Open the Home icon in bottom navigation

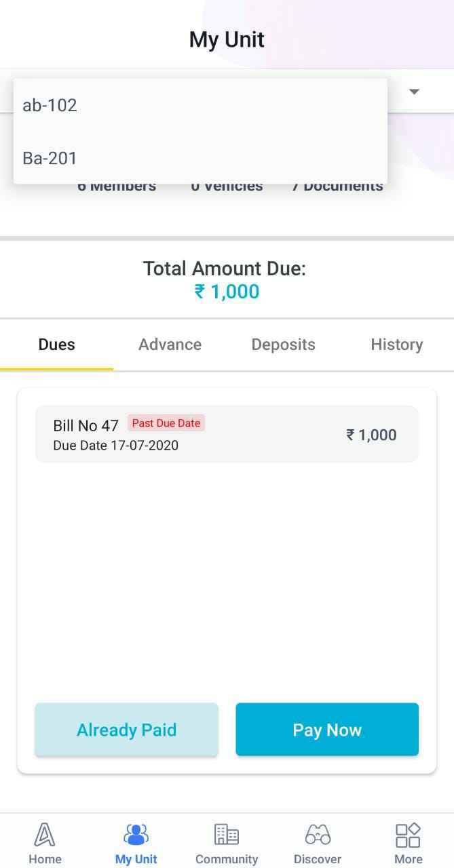tap(45, 835)
